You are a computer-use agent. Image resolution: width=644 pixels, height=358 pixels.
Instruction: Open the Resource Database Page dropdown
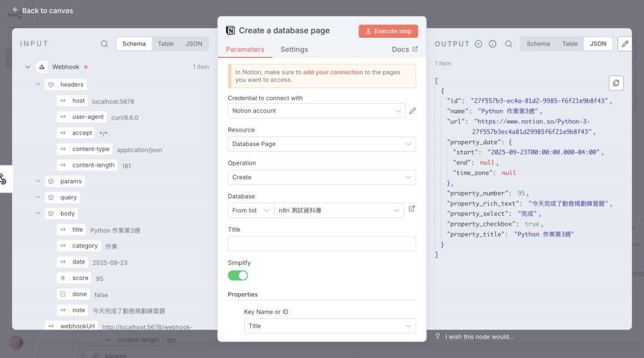pos(321,144)
